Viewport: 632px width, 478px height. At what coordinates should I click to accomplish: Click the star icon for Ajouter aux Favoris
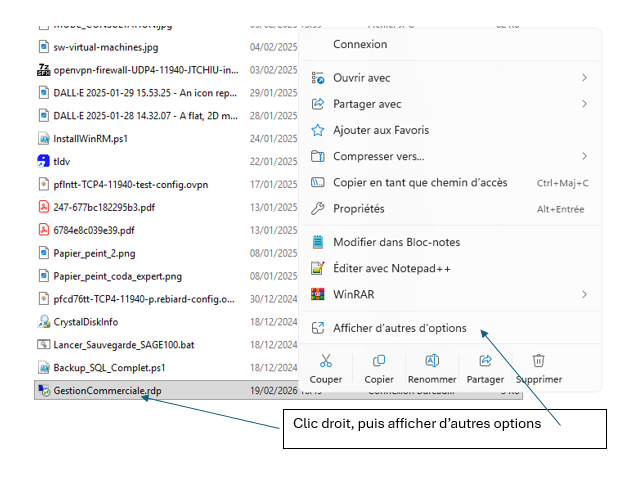pyautogui.click(x=318, y=130)
